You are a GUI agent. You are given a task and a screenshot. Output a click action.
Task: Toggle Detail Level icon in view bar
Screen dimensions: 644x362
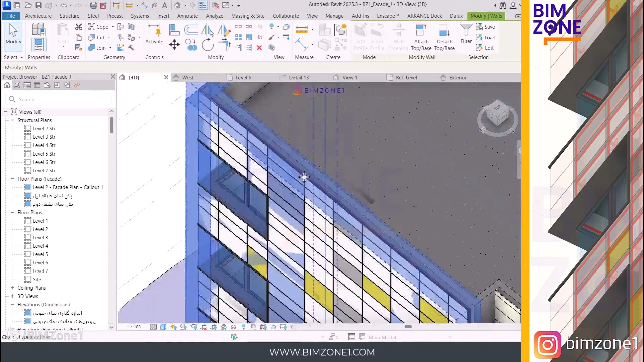pos(153,327)
